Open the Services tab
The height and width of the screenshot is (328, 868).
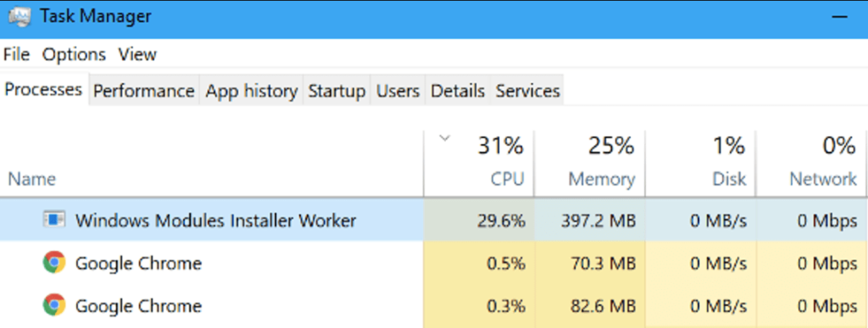pyautogui.click(x=527, y=91)
